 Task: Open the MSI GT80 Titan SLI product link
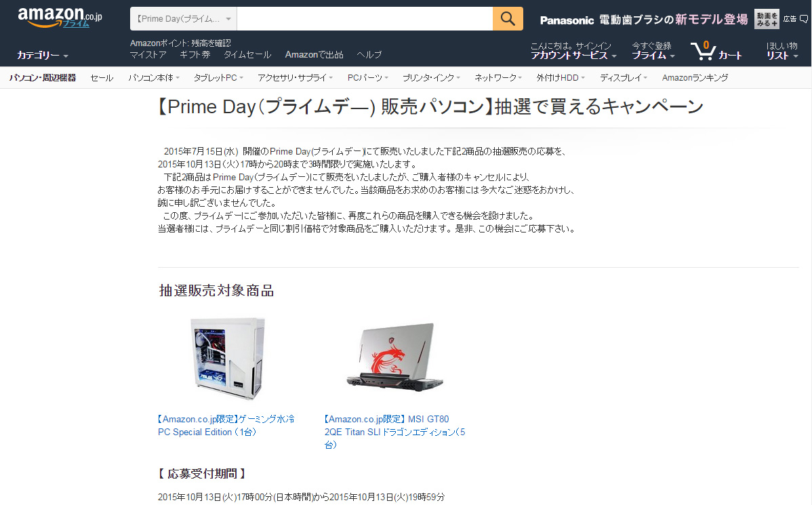[x=394, y=432]
